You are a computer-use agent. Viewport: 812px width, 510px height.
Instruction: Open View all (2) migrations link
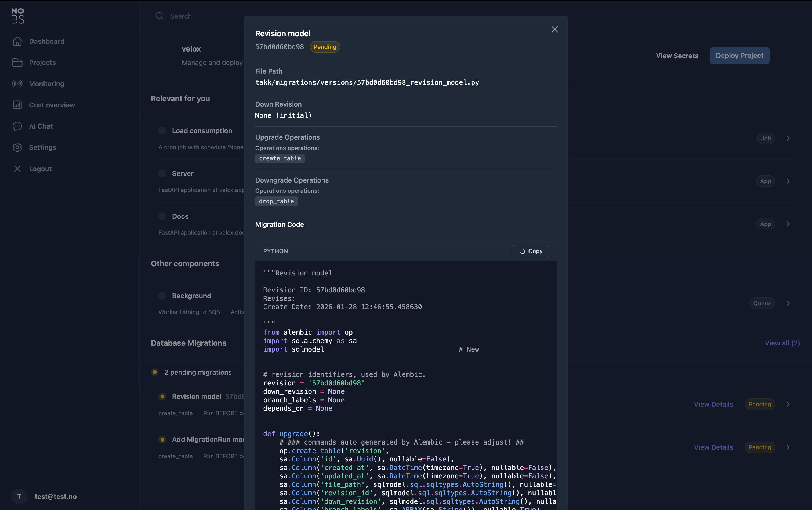(x=782, y=343)
